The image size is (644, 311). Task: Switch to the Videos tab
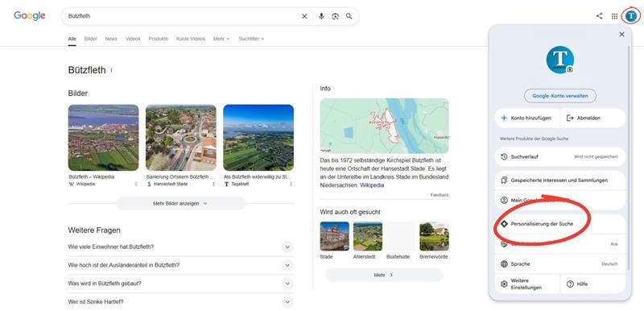tap(133, 39)
